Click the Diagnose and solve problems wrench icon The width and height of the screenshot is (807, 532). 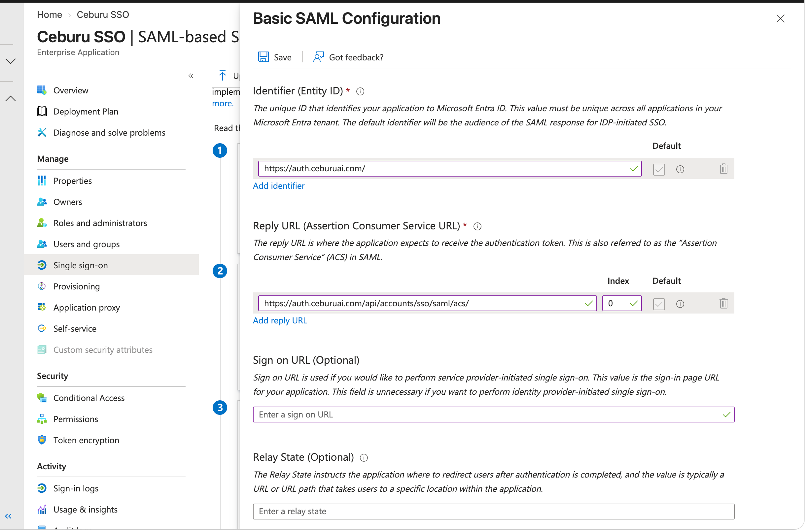42,133
